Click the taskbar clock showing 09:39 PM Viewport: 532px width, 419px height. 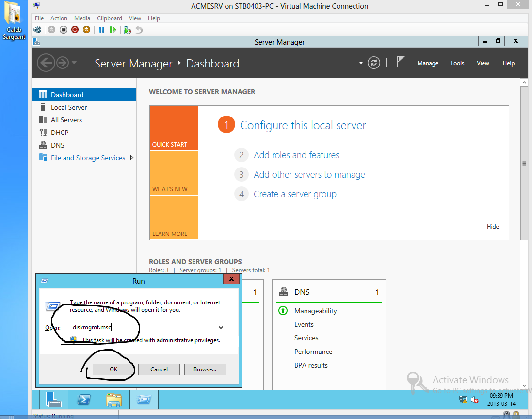pyautogui.click(x=501, y=400)
